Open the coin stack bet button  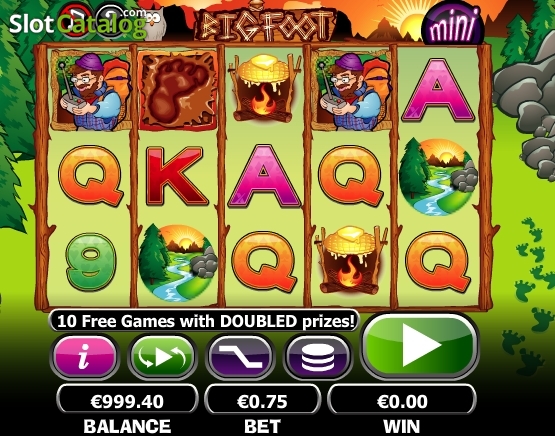[317, 357]
